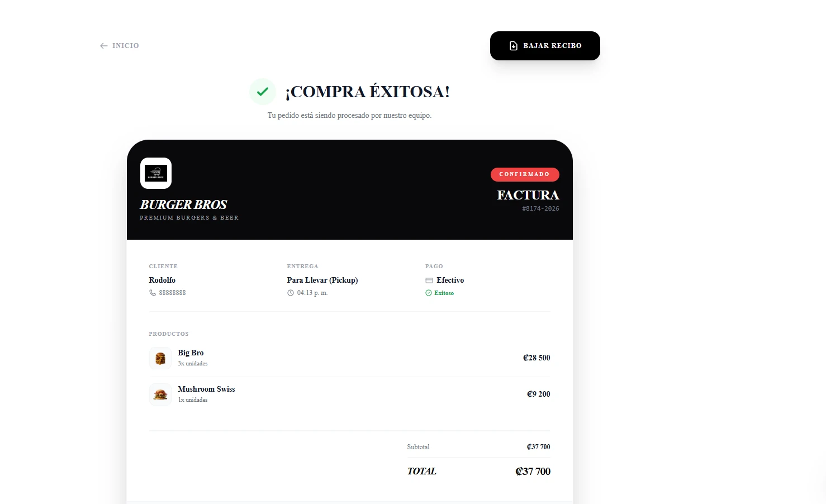Click the green Exitoso status check icon
The image size is (826, 504).
coord(429,293)
